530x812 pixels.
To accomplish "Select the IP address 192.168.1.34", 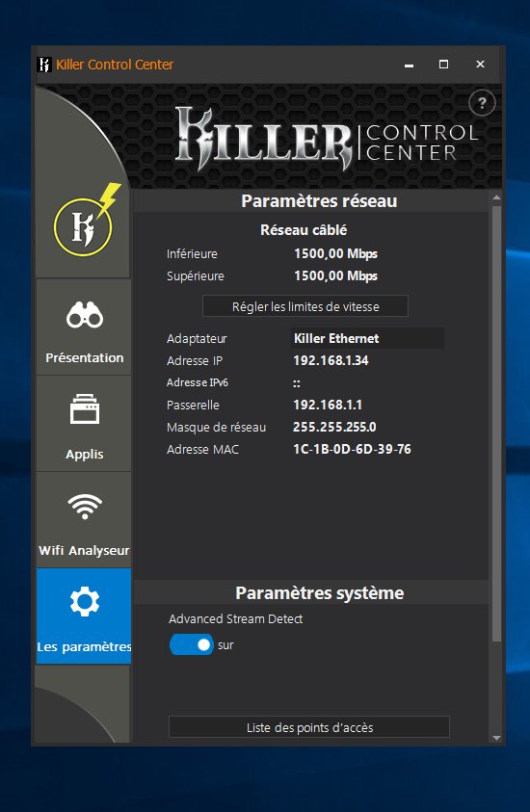I will click(x=331, y=360).
